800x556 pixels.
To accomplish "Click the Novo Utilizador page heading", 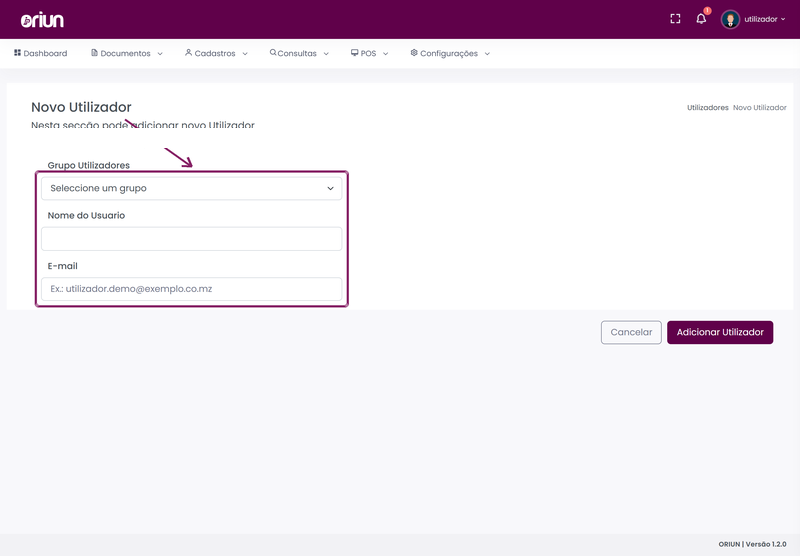I will [x=81, y=107].
